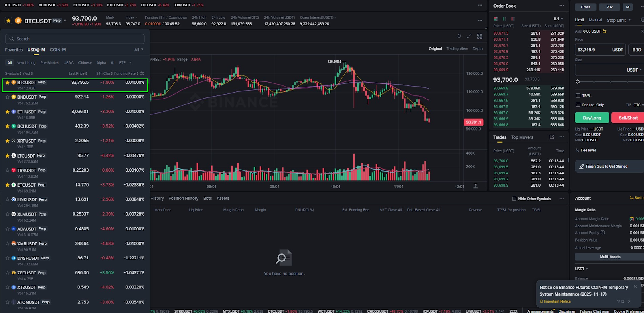Screen dimensions: 644x313
Task: Open chart layout grid icon
Action: tap(479, 36)
